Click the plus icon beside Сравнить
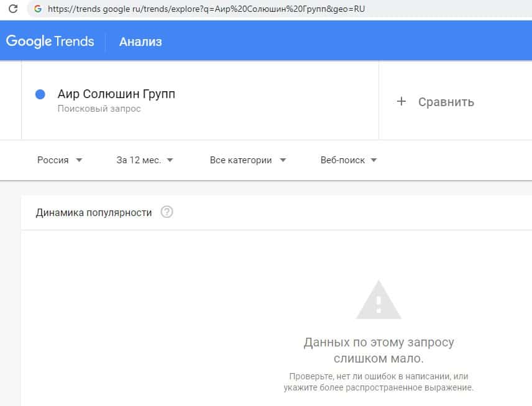532x406 pixels. click(x=401, y=102)
